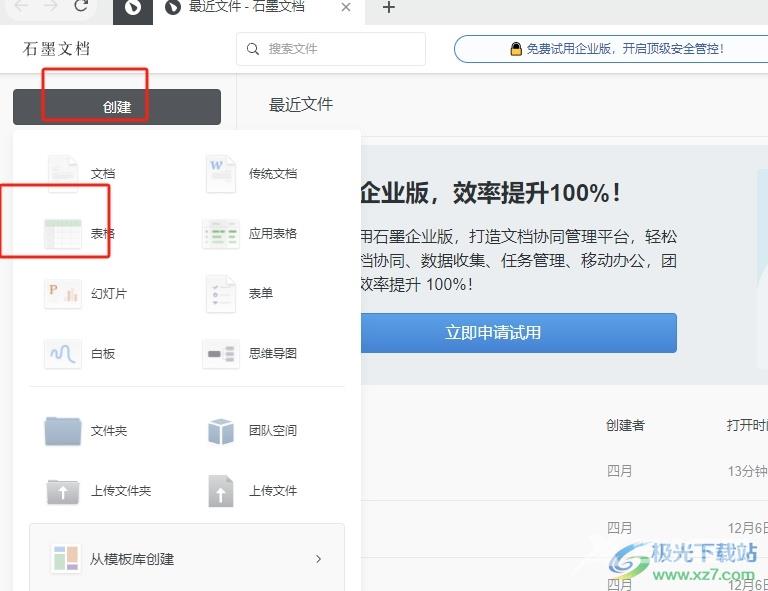
Task: Choose the 传统文档 Word icon
Action: [x=221, y=174]
